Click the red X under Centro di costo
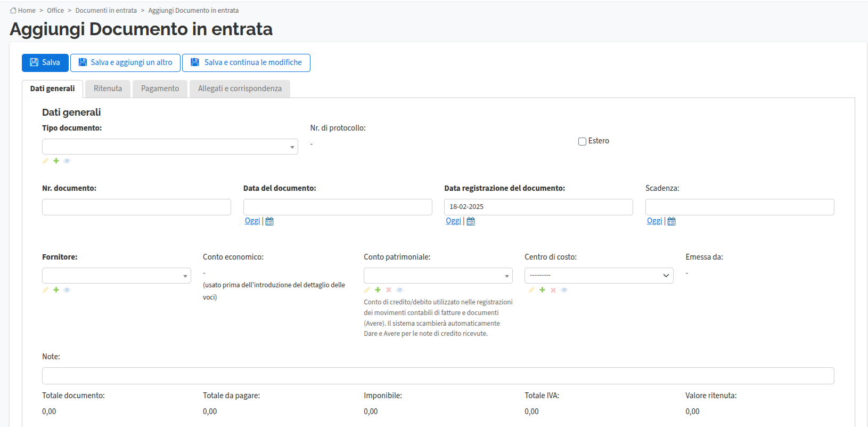Image resolution: width=868 pixels, height=427 pixels. (x=553, y=290)
